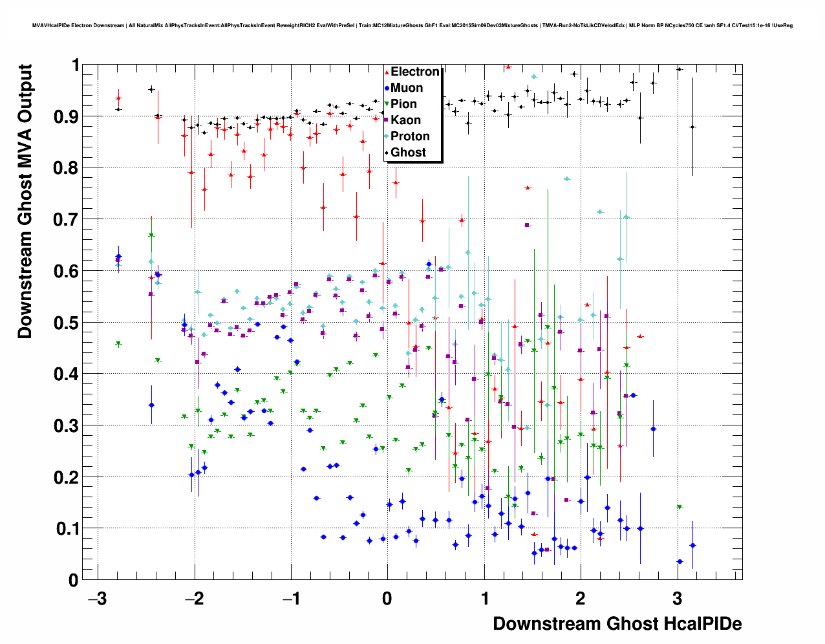Click the x-axis title Downstream Ghost HcalPIDe

tap(617, 623)
